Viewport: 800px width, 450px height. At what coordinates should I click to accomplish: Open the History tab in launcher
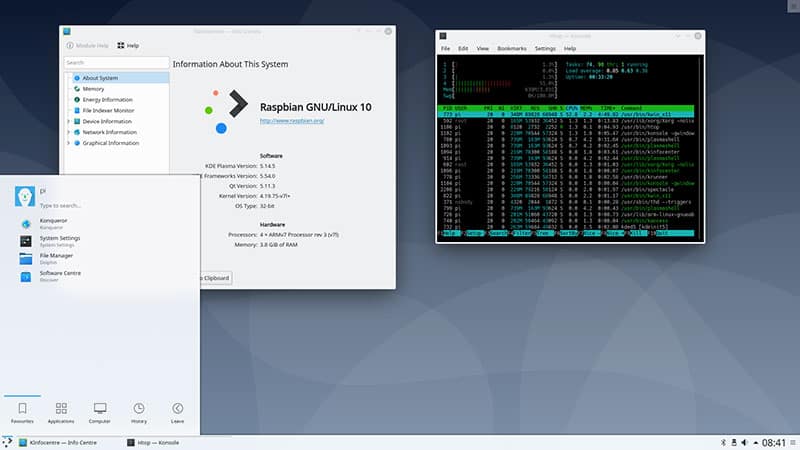tap(139, 412)
